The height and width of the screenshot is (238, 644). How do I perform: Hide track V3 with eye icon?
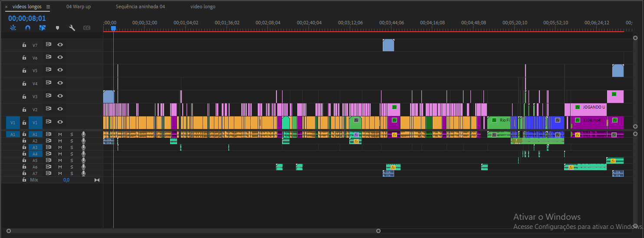pos(60,96)
